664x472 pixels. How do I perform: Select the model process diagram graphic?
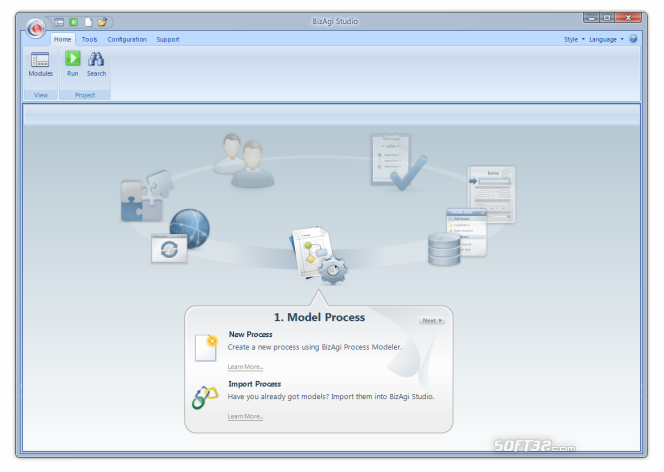point(318,255)
